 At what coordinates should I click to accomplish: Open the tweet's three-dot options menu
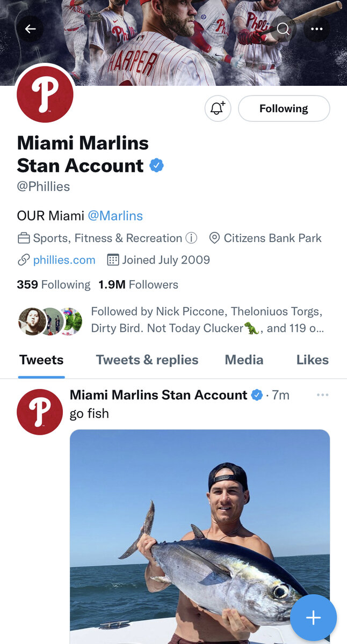click(x=322, y=395)
